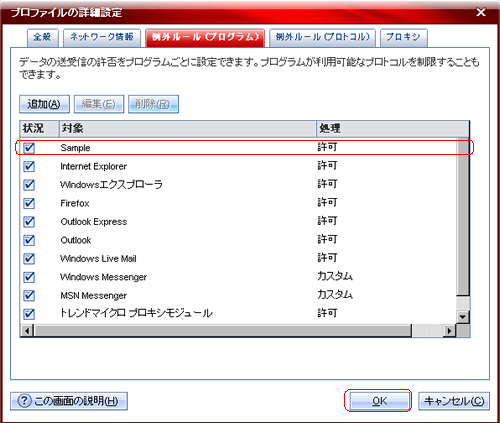Click 許可 in the Firefox row
Image resolution: width=500 pixels, height=423 pixels.
point(327,203)
